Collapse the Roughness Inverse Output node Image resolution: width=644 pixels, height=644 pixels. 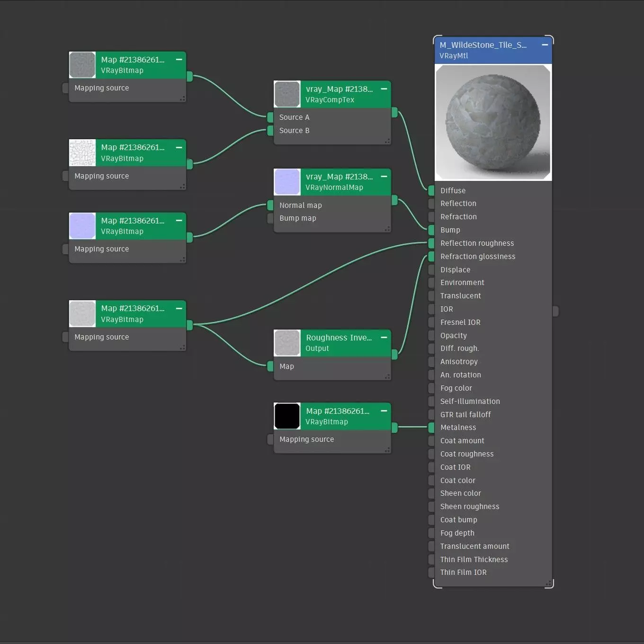pos(384,338)
